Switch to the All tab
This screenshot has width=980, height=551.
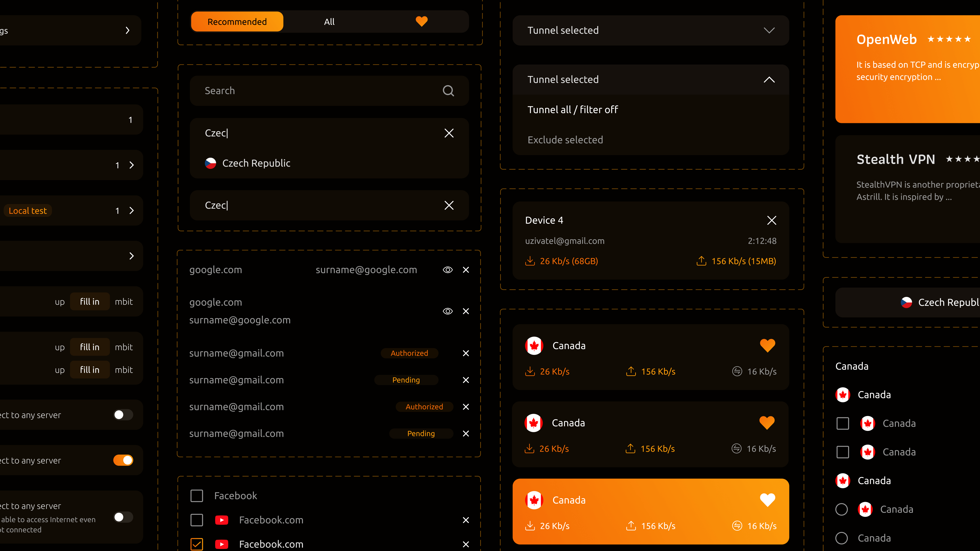[329, 22]
